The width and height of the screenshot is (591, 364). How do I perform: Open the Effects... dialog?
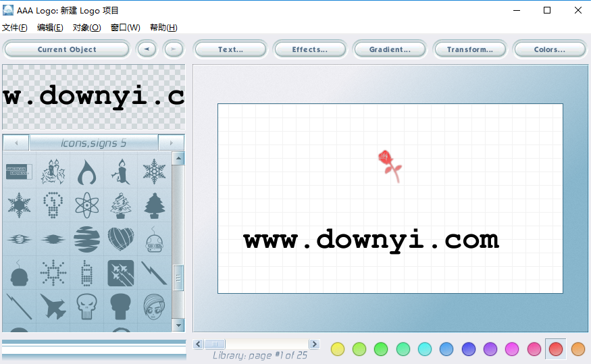click(x=309, y=49)
